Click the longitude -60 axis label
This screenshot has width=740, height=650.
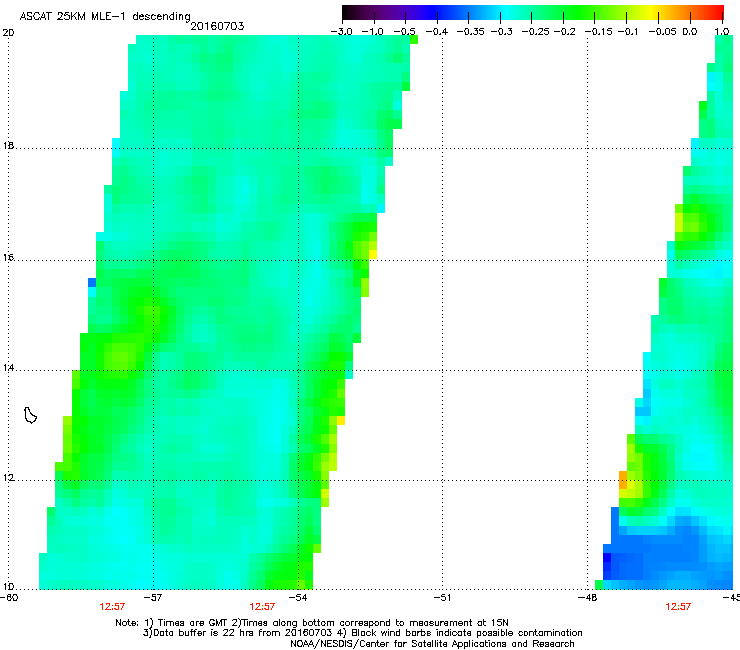click(x=9, y=598)
